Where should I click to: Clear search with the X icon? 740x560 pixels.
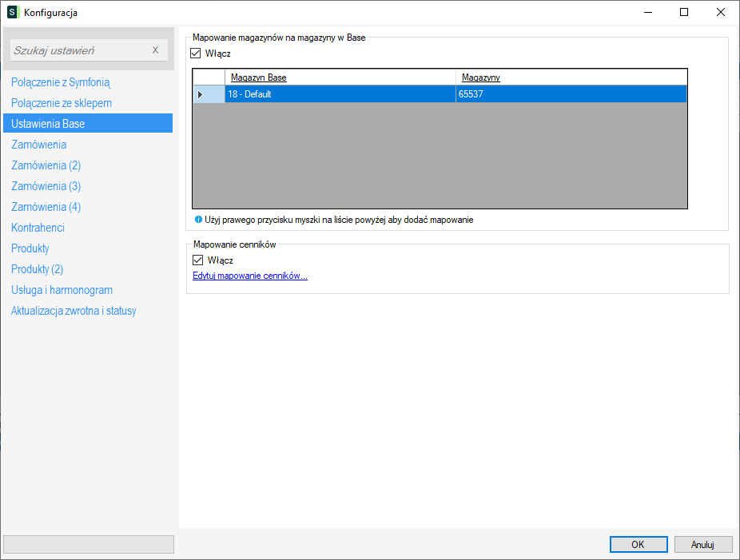(x=155, y=50)
